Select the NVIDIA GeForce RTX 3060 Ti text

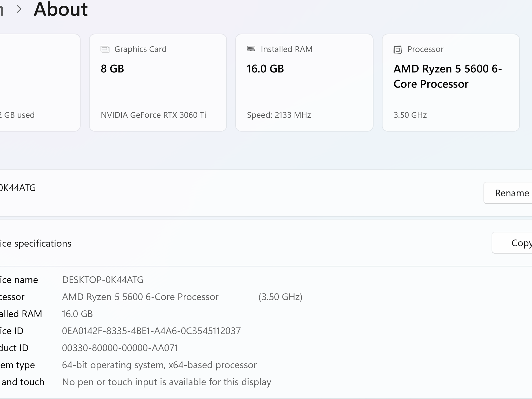[153, 115]
